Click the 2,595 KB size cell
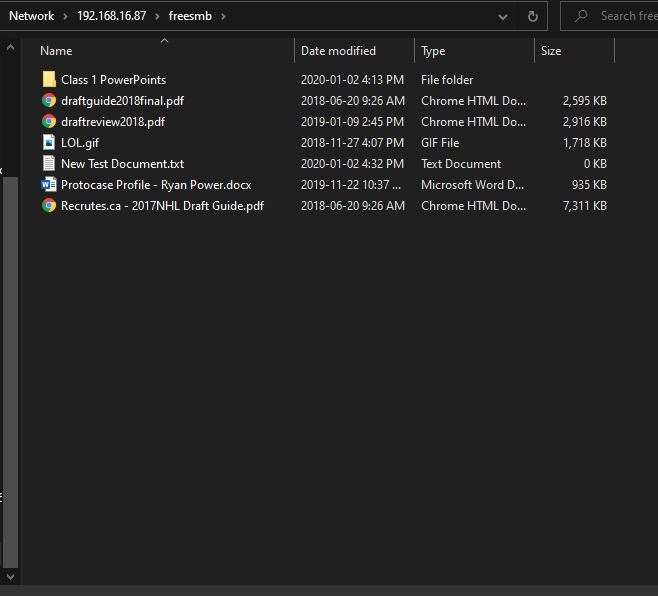 click(585, 101)
